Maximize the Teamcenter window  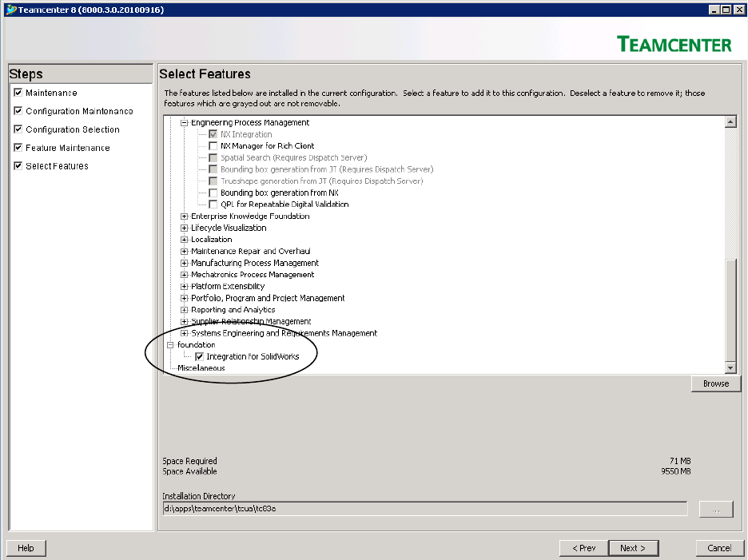click(726, 10)
